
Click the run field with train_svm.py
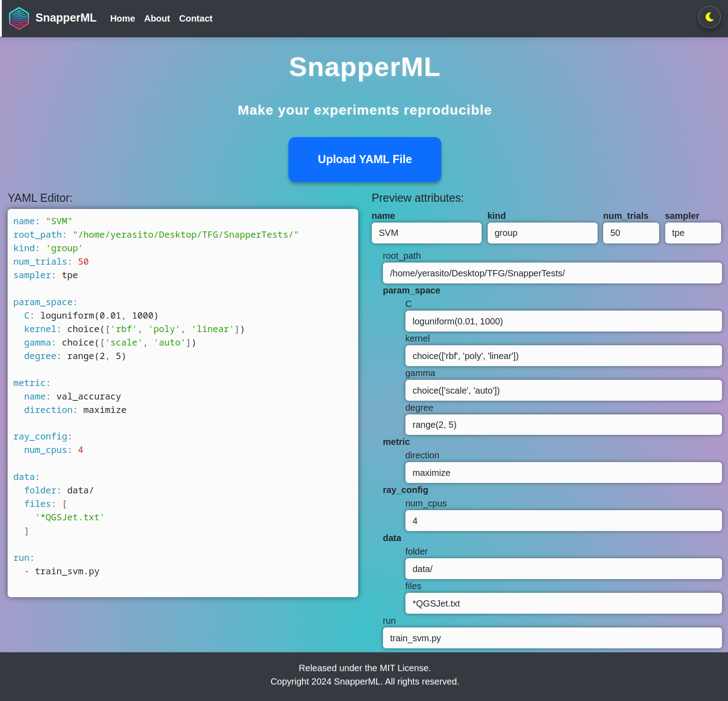[552, 638]
